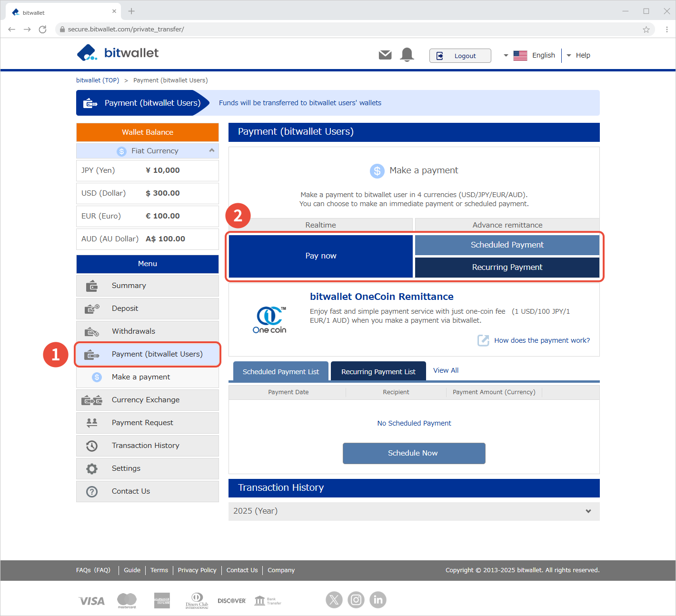Click the Settings gear icon
Screen dimensions: 676x616
coord(92,469)
